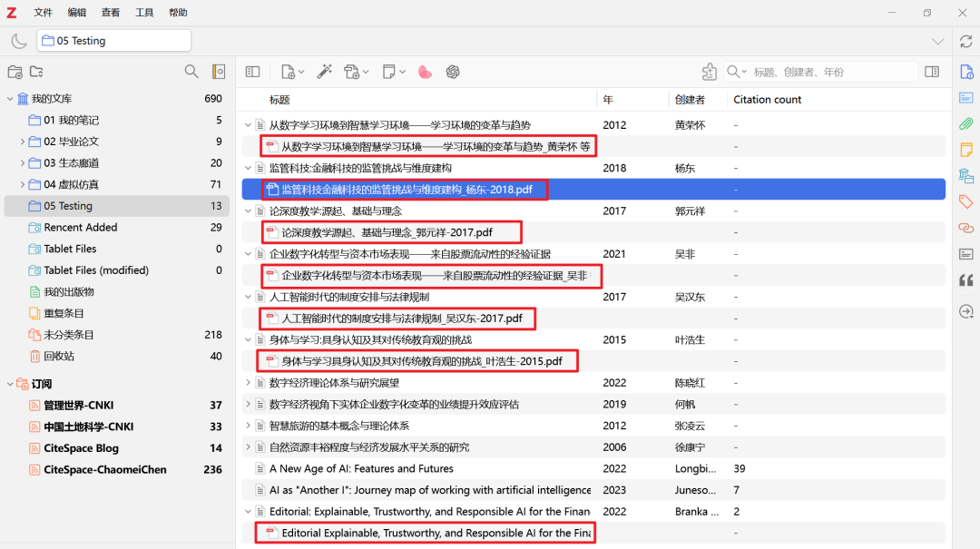Expand the 02 毕业论文 collection
The image size is (980, 549).
tap(23, 142)
